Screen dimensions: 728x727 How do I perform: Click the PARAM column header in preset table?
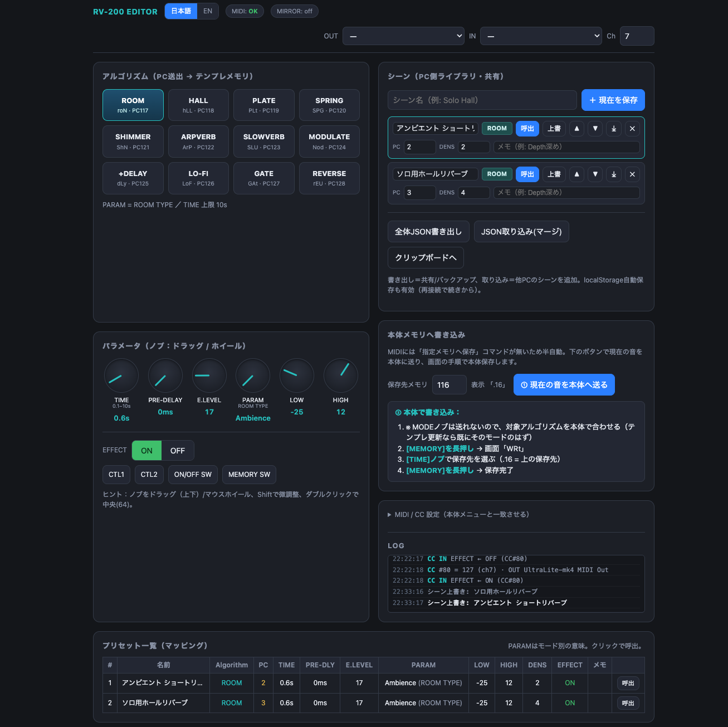423,665
